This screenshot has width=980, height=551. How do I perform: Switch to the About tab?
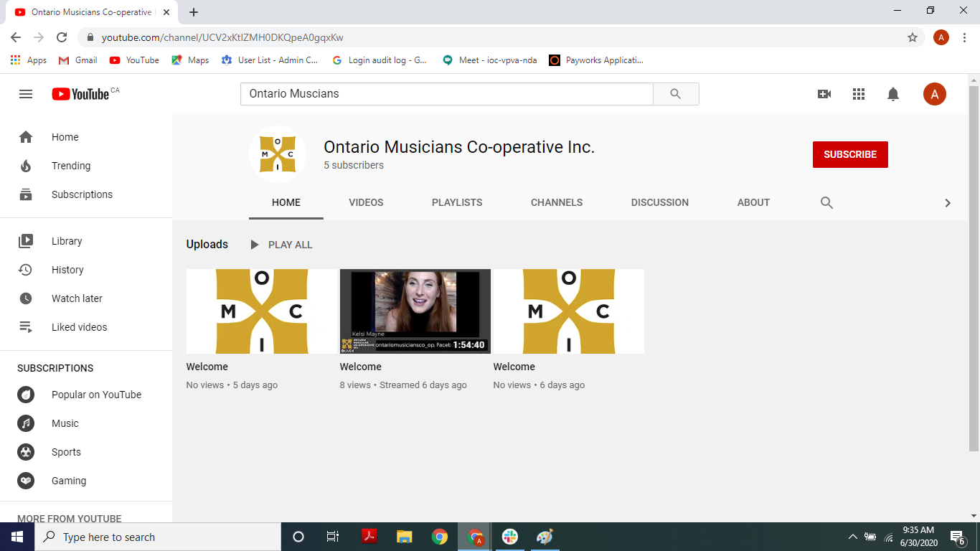753,203
